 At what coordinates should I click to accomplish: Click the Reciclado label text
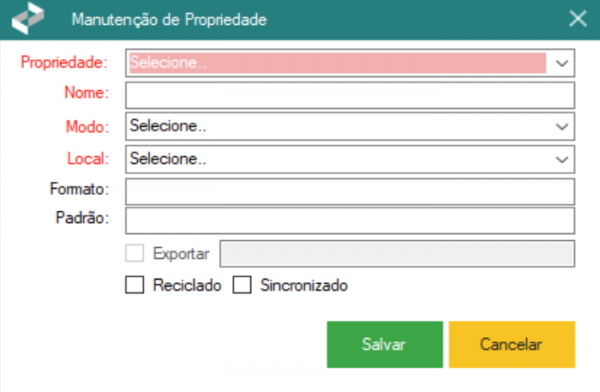[187, 286]
